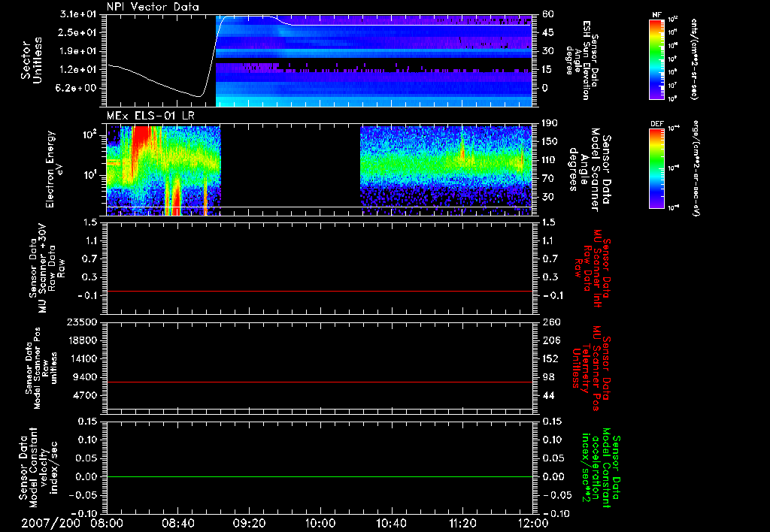The height and width of the screenshot is (532, 770).
Task: Click the 12:00 end time label
Action: coord(533,523)
